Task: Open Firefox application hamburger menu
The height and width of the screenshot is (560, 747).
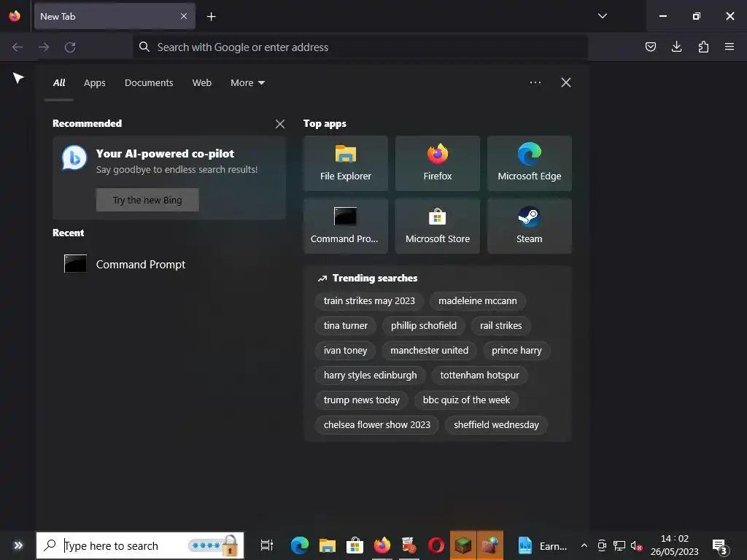Action: click(729, 47)
